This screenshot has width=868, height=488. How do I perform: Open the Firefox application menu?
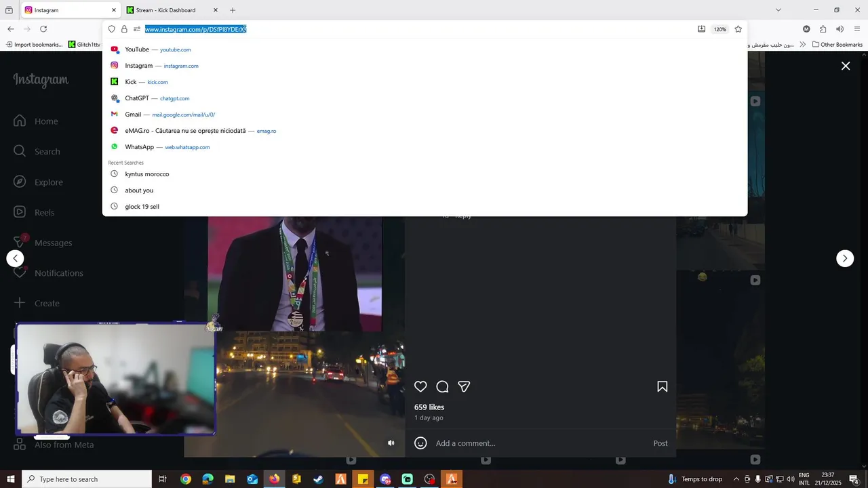click(x=856, y=29)
